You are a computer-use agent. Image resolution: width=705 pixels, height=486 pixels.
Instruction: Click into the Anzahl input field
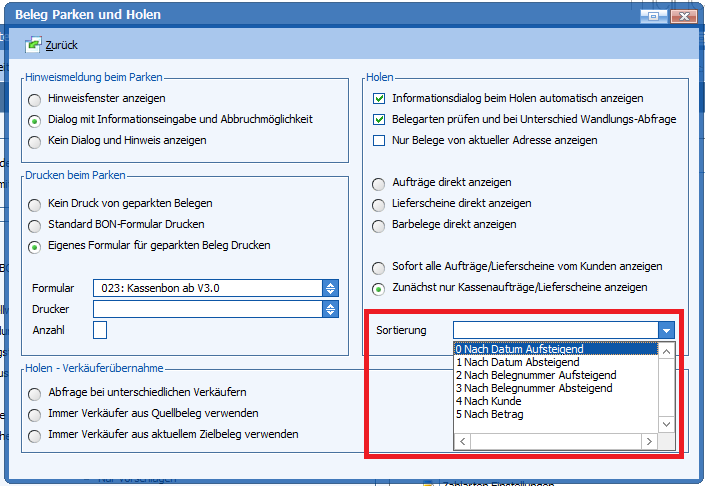(100, 330)
